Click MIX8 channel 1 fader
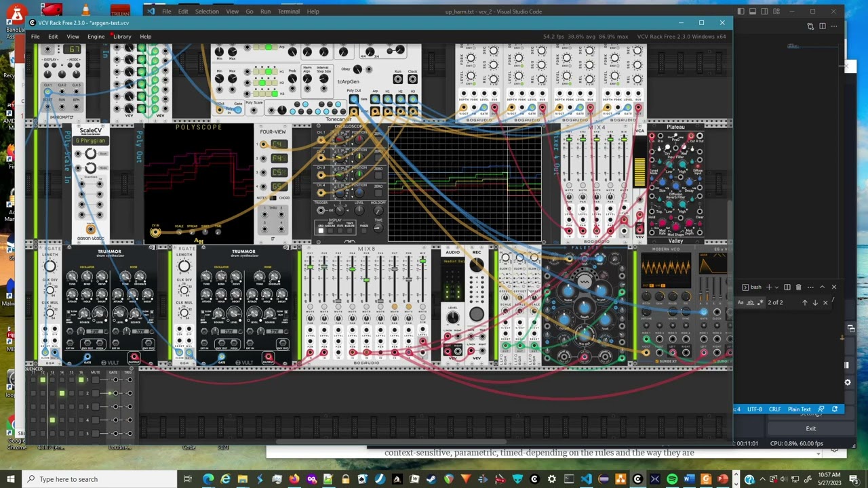The height and width of the screenshot is (488, 868). tap(310, 266)
